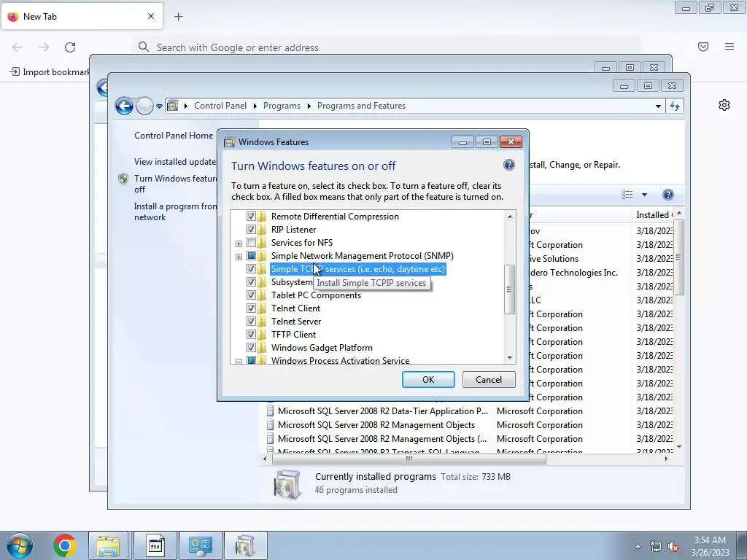Image resolution: width=747 pixels, height=560 pixels.
Task: Open Windows Explorer folder taskbar icon
Action: click(108, 545)
